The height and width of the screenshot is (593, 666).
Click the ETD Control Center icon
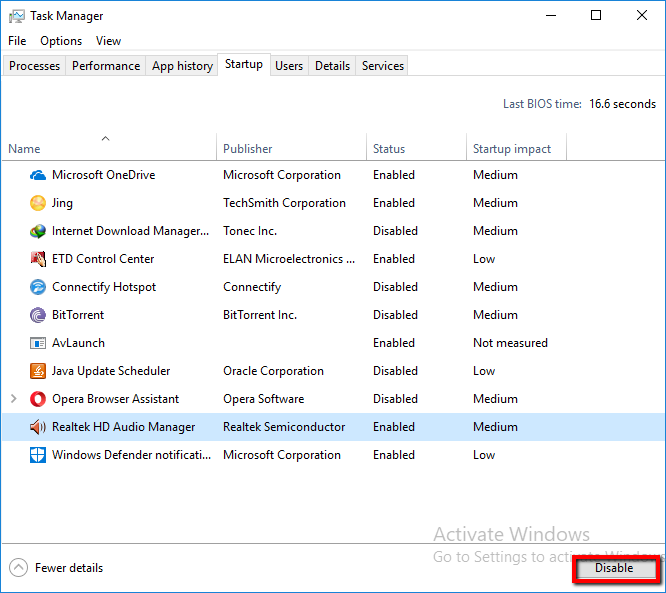click(38, 259)
